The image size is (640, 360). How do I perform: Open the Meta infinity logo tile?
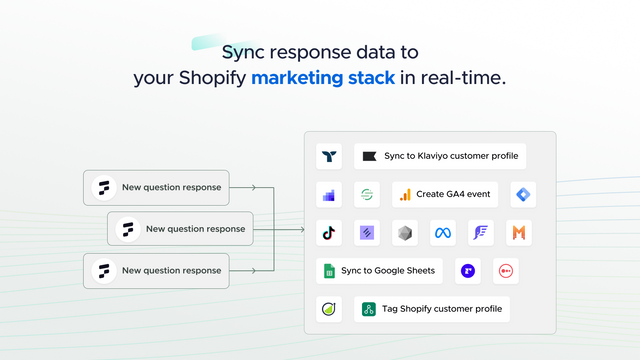[443, 233]
